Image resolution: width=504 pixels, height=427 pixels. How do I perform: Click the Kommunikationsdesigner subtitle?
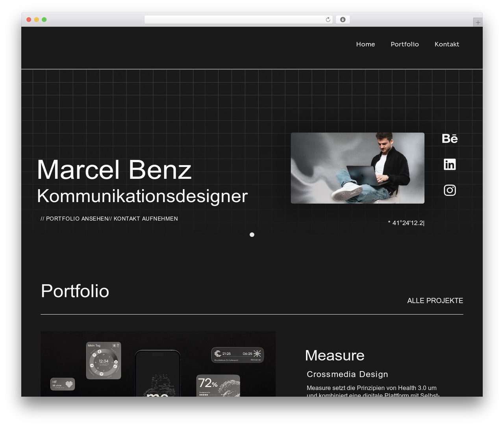point(142,196)
